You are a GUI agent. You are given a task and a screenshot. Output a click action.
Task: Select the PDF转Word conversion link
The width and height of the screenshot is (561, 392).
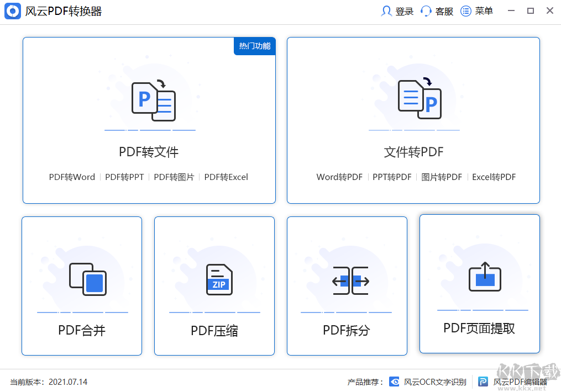click(72, 177)
